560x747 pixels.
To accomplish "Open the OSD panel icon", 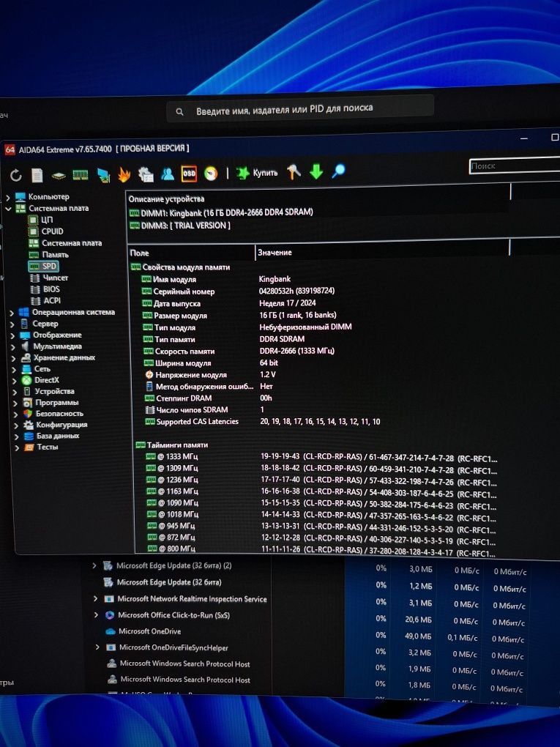I will coord(189,174).
